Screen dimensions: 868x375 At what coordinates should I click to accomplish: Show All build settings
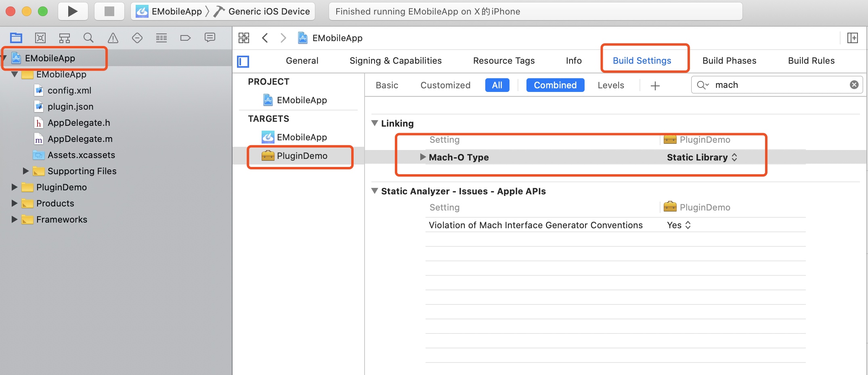(x=497, y=85)
